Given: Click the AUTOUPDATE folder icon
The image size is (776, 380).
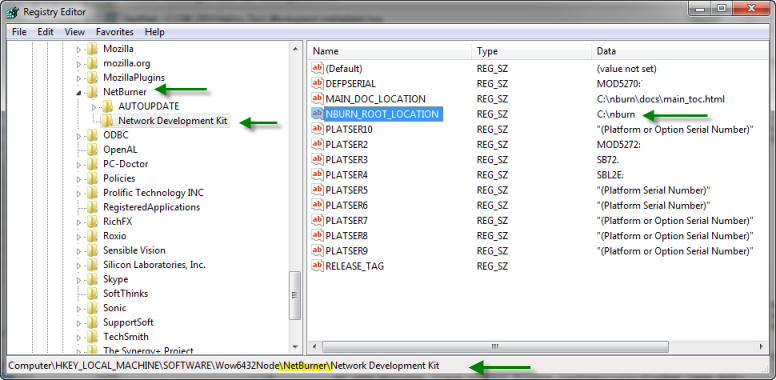Looking at the screenshot, I should [107, 106].
